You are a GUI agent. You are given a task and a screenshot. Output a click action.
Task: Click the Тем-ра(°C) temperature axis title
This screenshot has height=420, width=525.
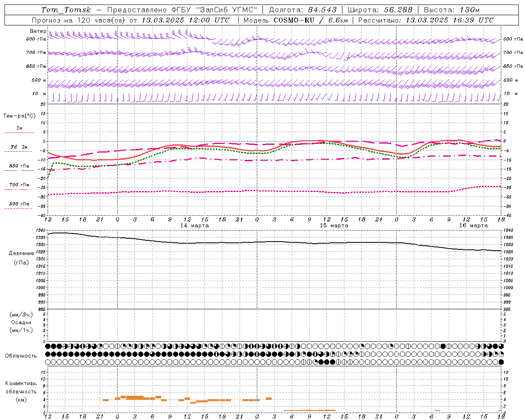[x=19, y=116]
